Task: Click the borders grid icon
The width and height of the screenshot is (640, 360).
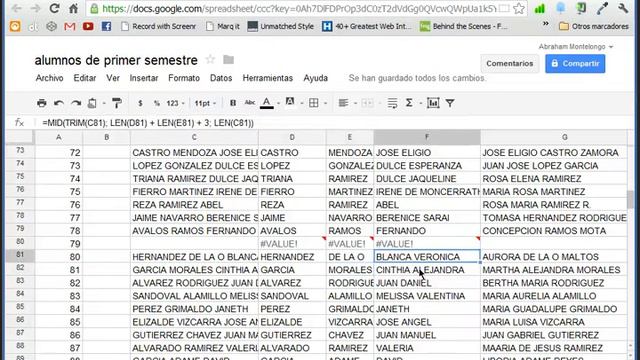Action: [314, 103]
